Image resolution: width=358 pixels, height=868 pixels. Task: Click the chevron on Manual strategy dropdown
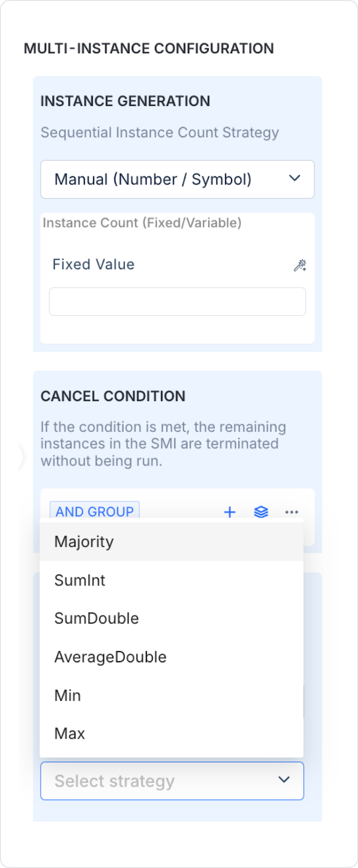(295, 178)
